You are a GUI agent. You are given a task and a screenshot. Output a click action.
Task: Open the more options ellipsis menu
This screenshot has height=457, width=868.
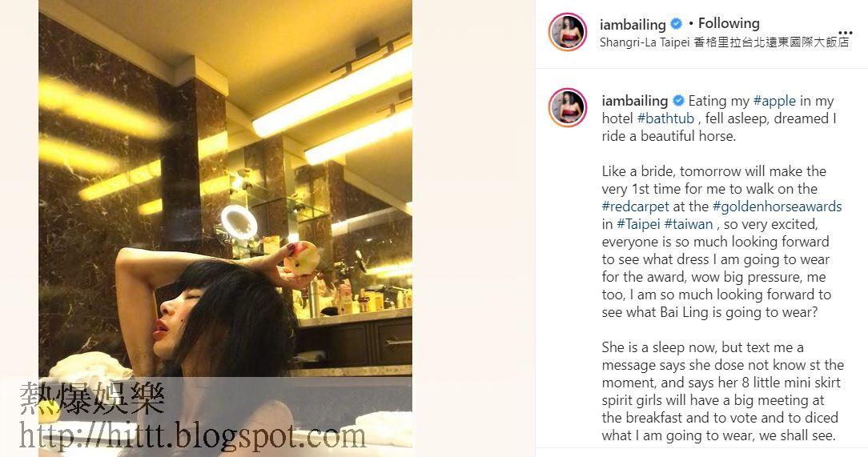(x=845, y=34)
